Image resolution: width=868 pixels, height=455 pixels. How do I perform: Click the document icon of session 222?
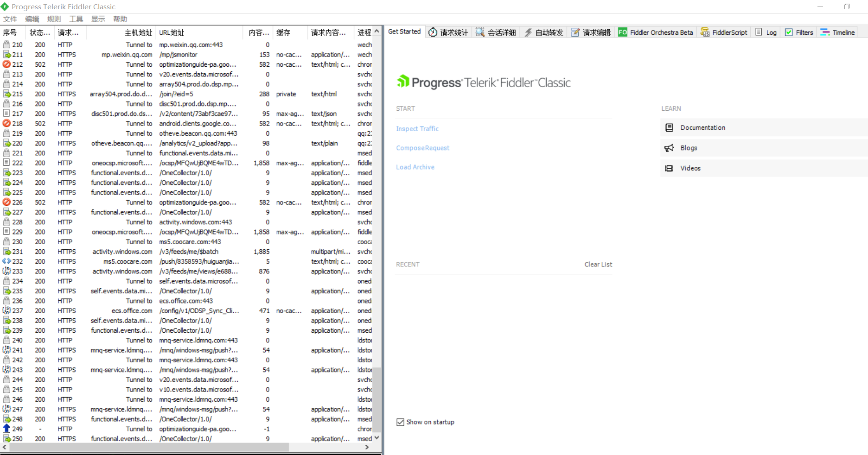[x=6, y=163]
